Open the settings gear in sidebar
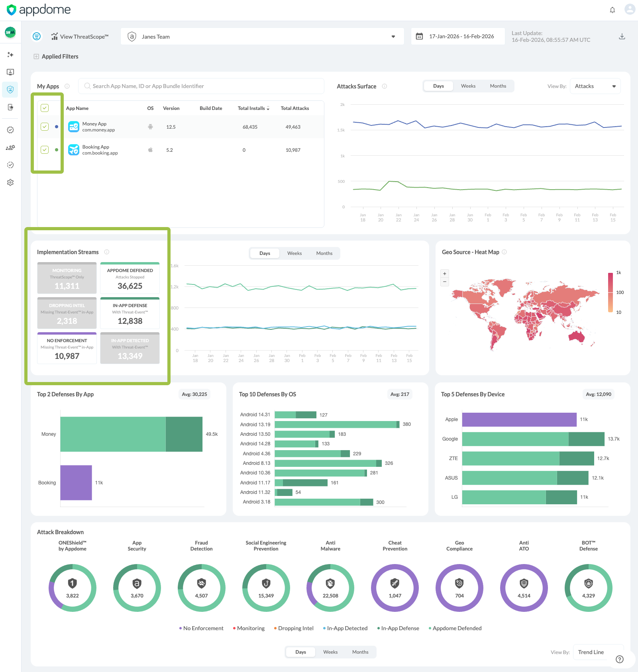 pyautogui.click(x=10, y=182)
